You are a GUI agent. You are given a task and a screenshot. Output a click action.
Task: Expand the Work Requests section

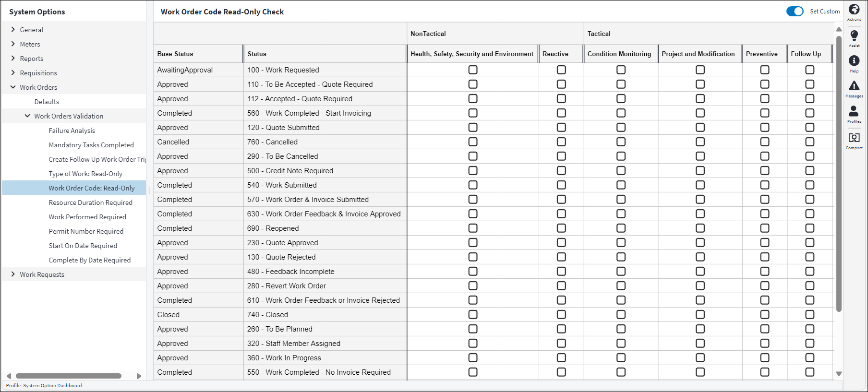(42, 274)
